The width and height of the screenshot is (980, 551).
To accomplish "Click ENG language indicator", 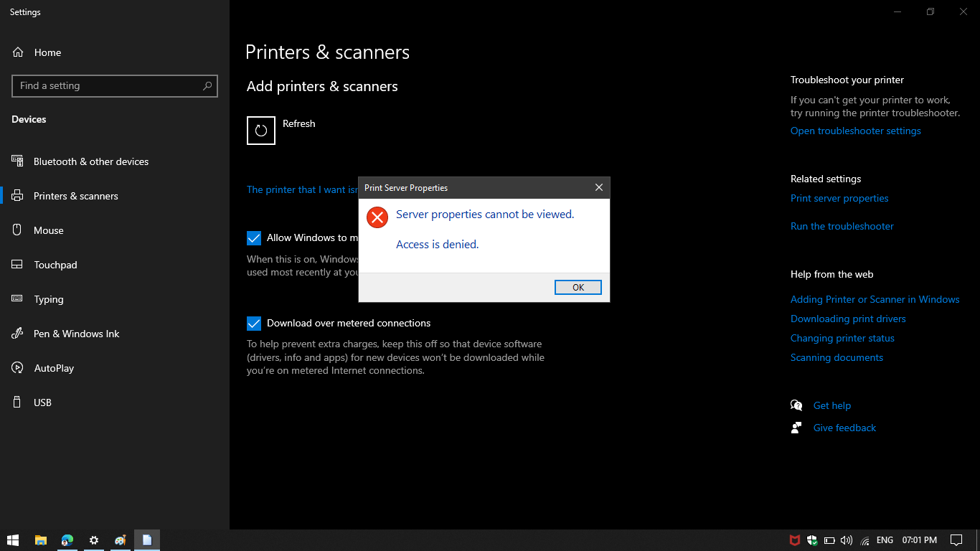I will (885, 540).
